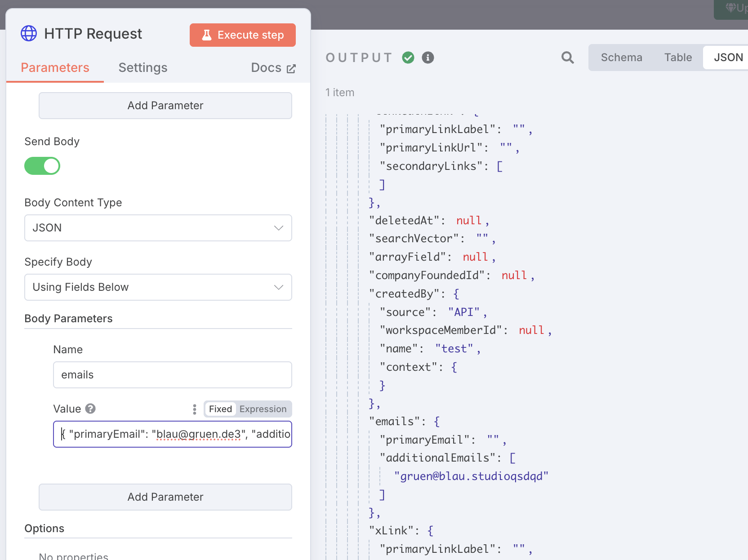Screen dimensions: 748x560
Task: Click the flask icon in Execute step
Action: tap(207, 35)
